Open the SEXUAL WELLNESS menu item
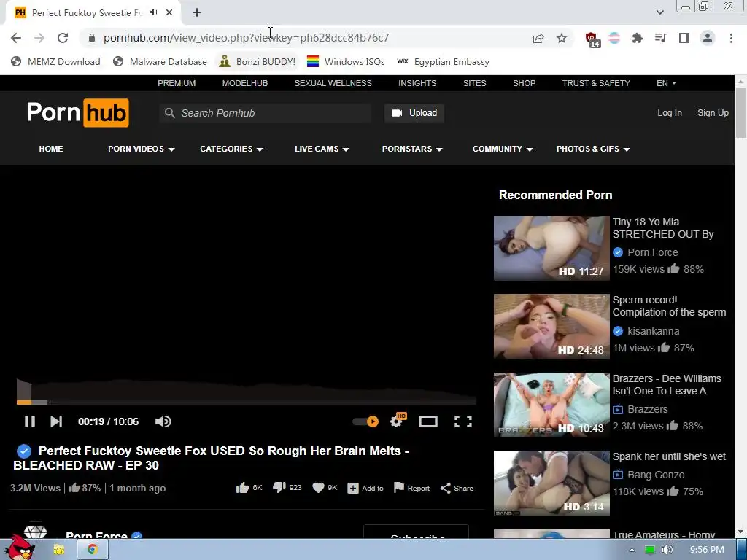Viewport: 747px width, 560px height. click(333, 83)
